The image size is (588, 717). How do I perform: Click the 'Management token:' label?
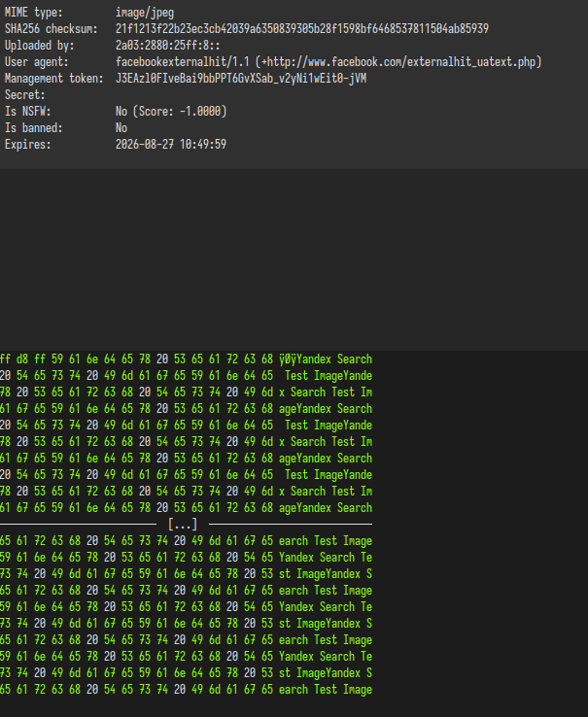click(53, 79)
